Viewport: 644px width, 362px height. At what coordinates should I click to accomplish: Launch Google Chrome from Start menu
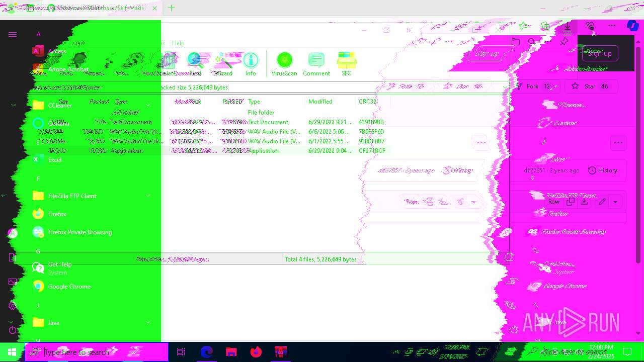point(69,287)
